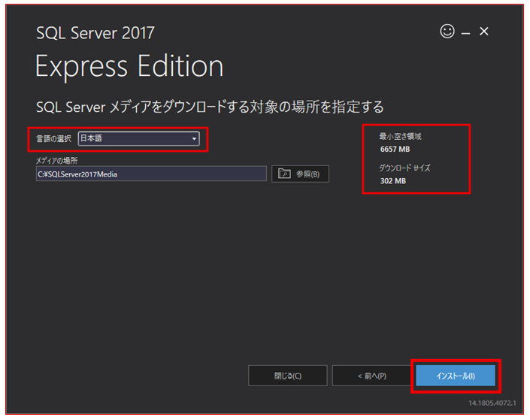This screenshot has width=530, height=420.
Task: Click the version number 14.1805.4072.1
Action: pyautogui.click(x=492, y=403)
